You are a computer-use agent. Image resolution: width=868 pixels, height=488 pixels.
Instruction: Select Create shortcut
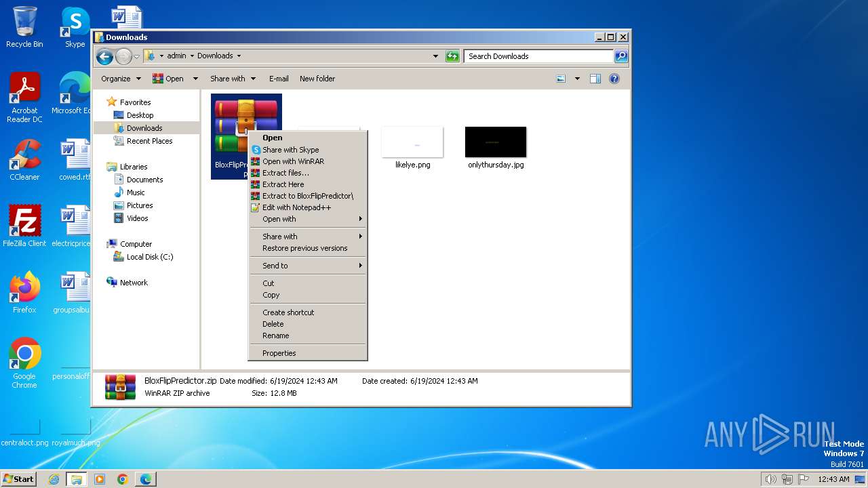pyautogui.click(x=308, y=312)
